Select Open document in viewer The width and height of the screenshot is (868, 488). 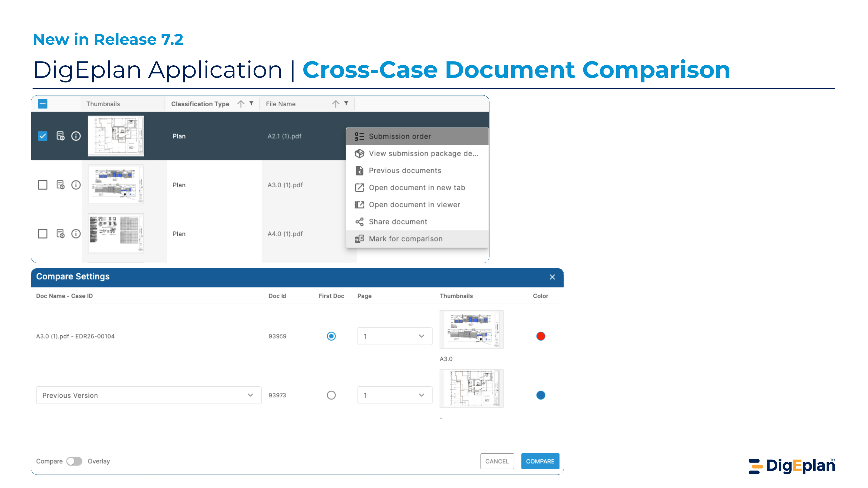coord(417,205)
